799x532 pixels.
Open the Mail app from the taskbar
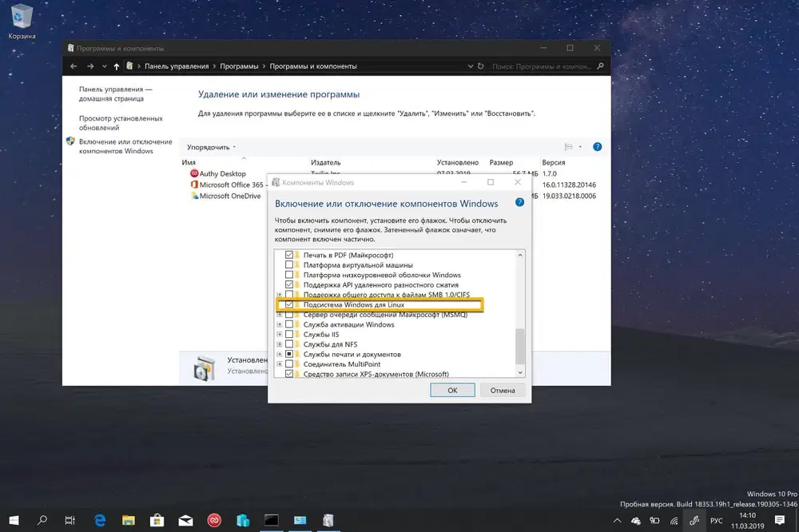click(x=185, y=519)
